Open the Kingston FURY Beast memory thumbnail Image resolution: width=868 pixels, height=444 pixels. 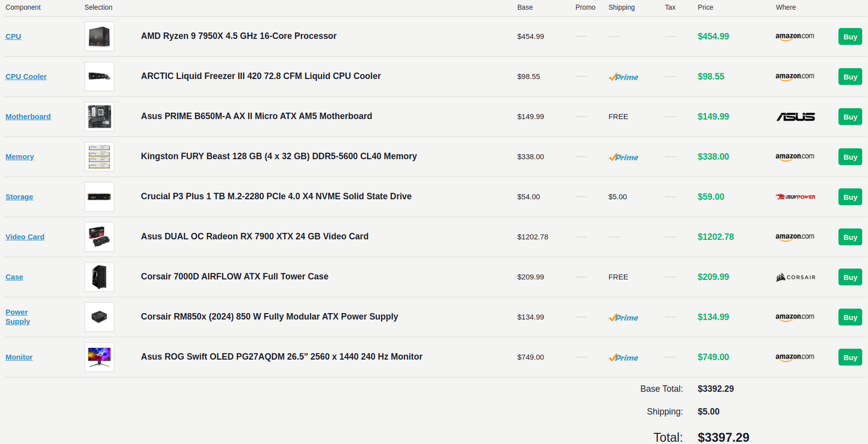point(99,157)
